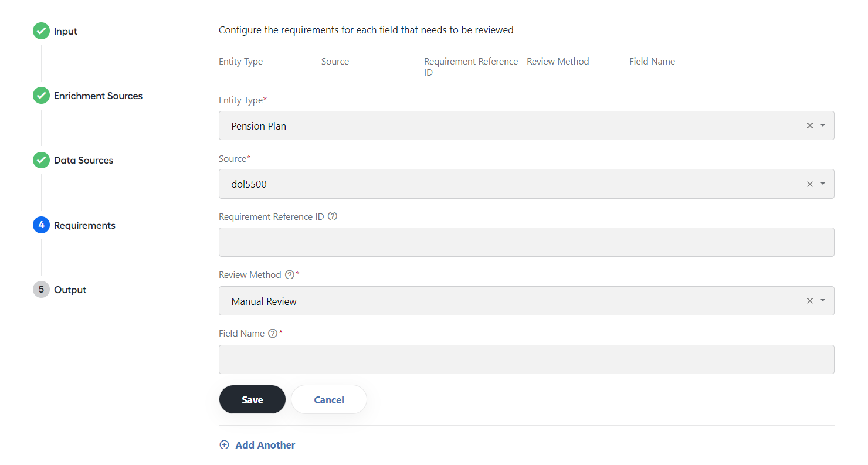Clear the Pension Plan entity type selection
The width and height of the screenshot is (868, 465).
point(810,125)
